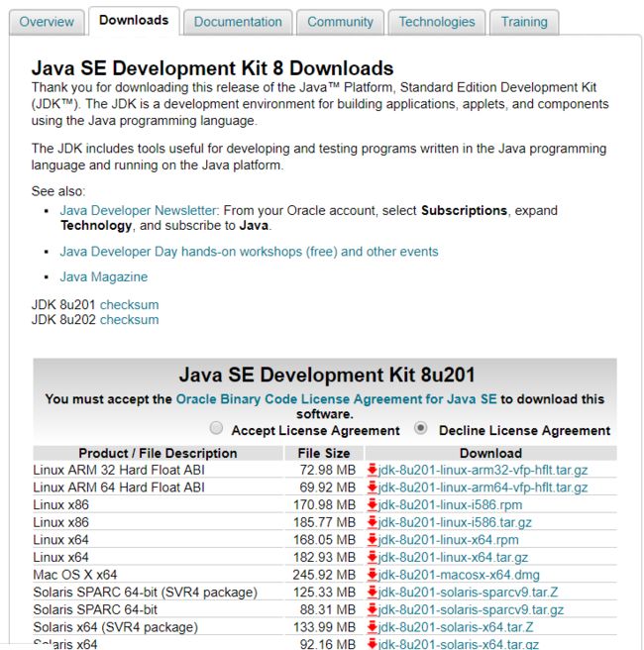Image resolution: width=644 pixels, height=650 pixels.
Task: Click the 185.77 MB file size cell
Action: pyautogui.click(x=325, y=522)
